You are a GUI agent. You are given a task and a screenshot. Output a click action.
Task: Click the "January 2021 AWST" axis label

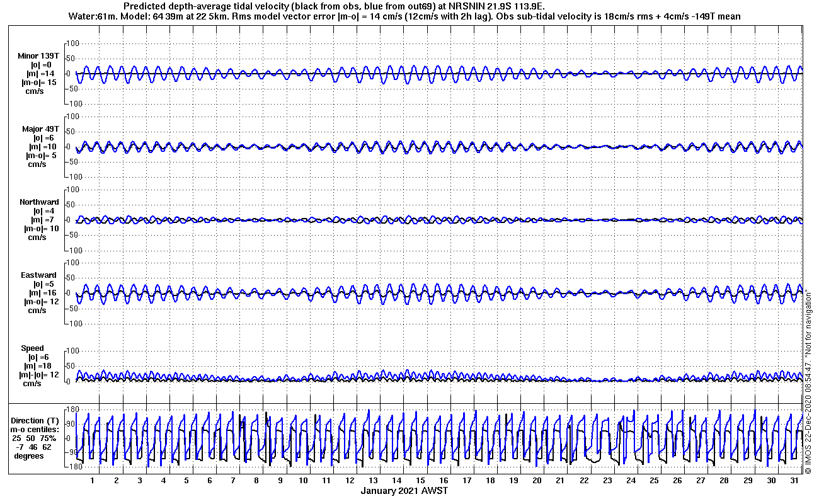tap(404, 491)
